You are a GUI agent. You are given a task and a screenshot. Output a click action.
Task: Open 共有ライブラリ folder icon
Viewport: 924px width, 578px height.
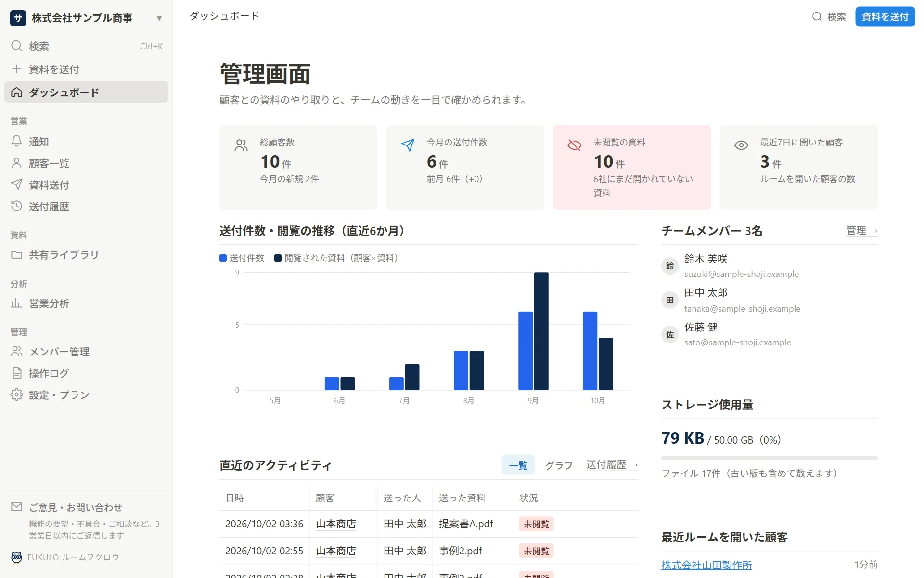coord(17,254)
